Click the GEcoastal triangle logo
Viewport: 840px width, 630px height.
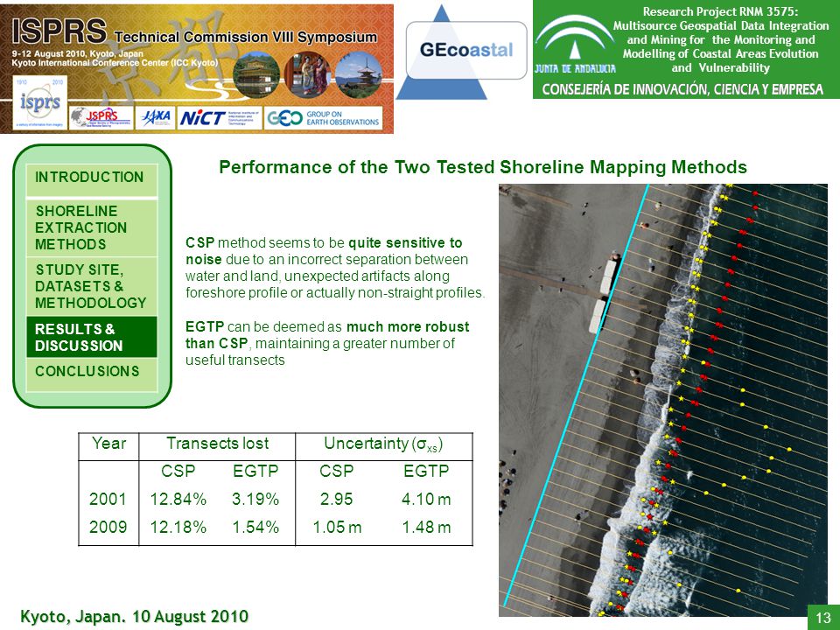tap(461, 52)
